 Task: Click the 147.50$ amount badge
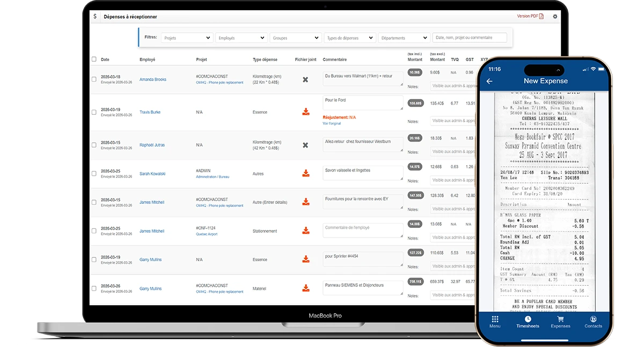(x=415, y=195)
